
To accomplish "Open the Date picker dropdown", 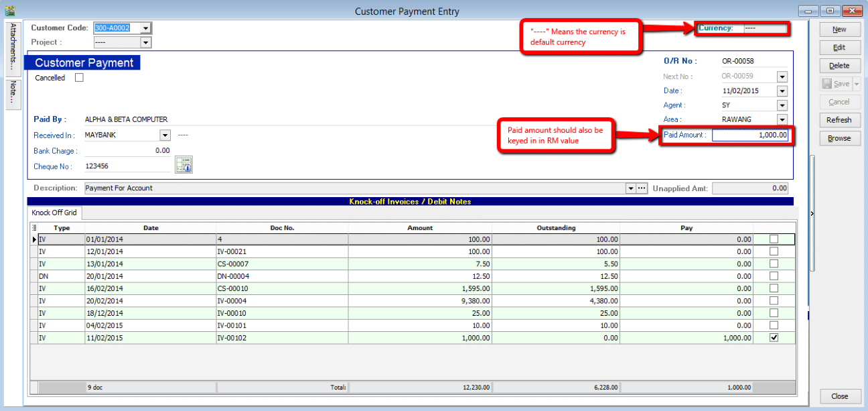I will [782, 91].
